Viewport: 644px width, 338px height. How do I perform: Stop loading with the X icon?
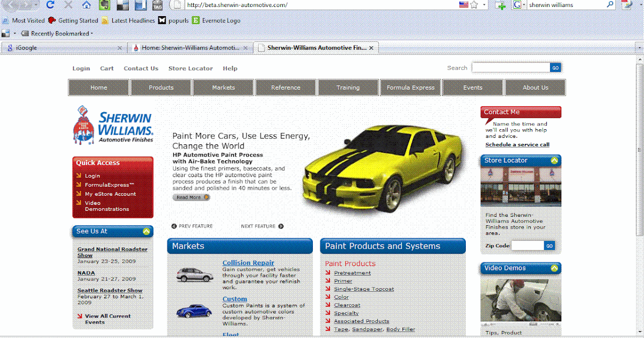[68, 5]
